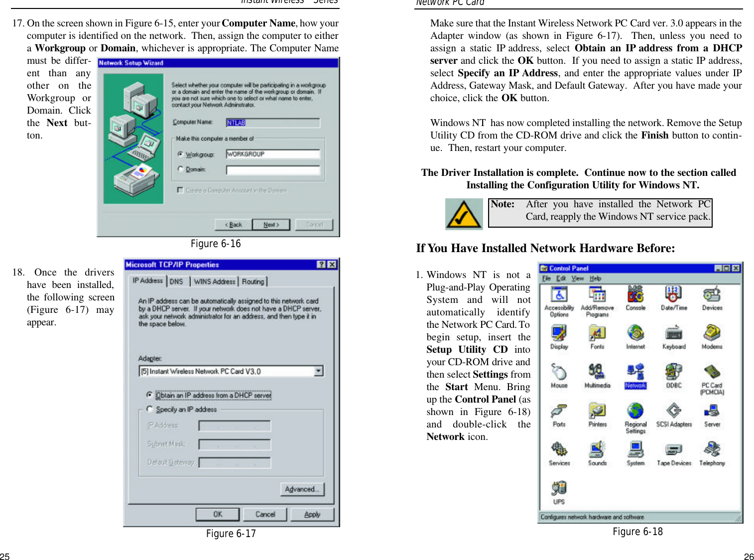This screenshot has height=560, width=754.
Task: Open the Ports icon
Action: [559, 415]
